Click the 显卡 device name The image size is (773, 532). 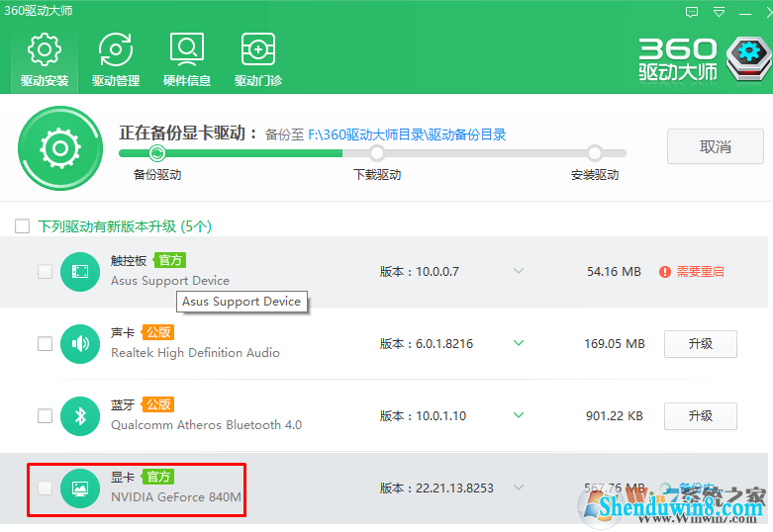pos(123,478)
